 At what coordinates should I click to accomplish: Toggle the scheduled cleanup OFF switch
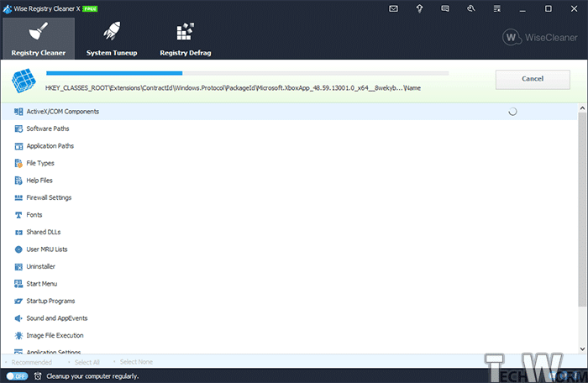pyautogui.click(x=17, y=375)
